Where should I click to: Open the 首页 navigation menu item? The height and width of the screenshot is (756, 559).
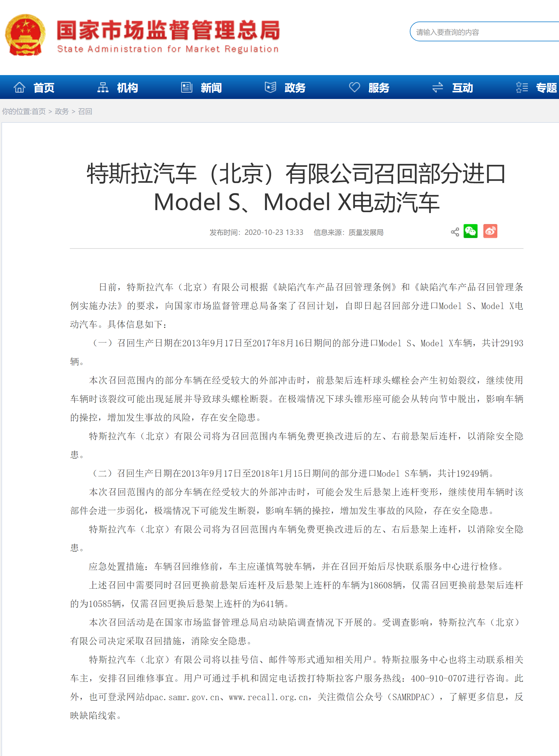[44, 88]
